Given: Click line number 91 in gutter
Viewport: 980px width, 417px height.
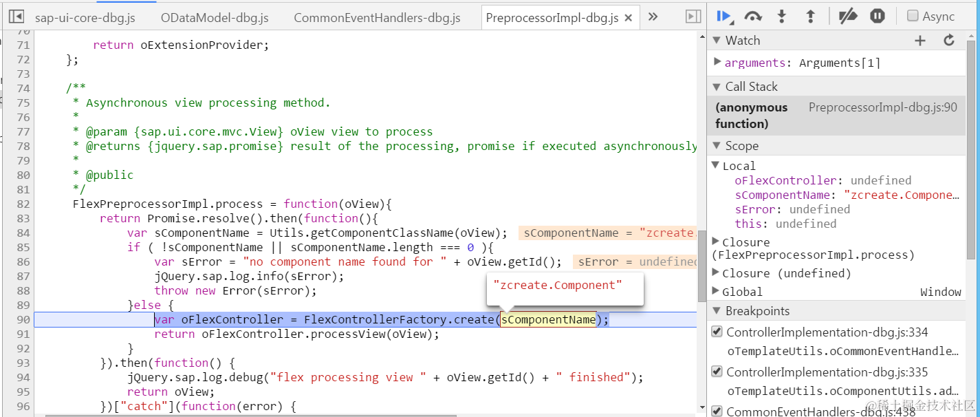Looking at the screenshot, I should coord(23,334).
